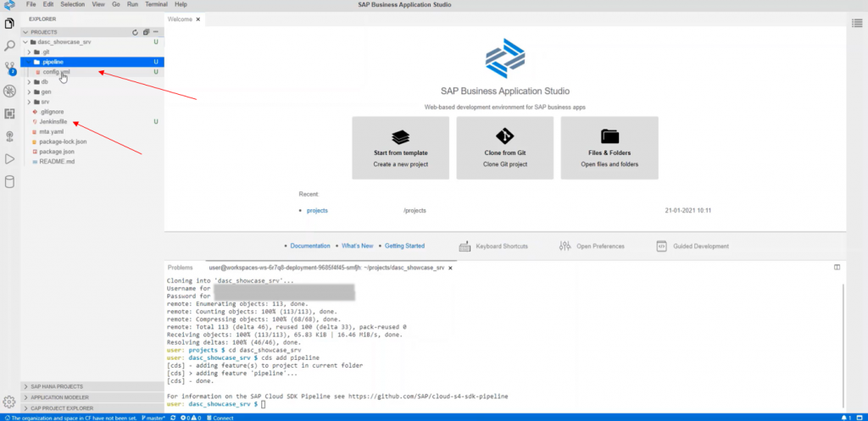Image resolution: width=868 pixels, height=421 pixels.
Task: Refresh the Projects explorer
Action: click(x=135, y=32)
